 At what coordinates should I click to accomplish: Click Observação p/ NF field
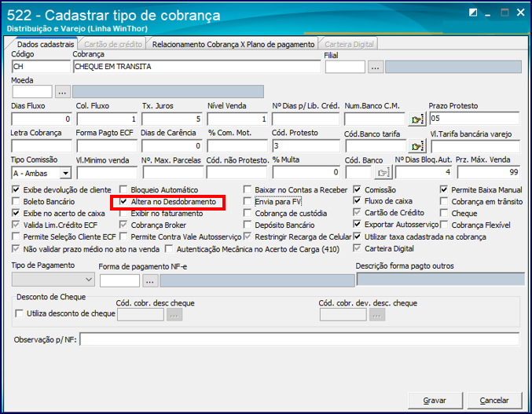click(299, 339)
